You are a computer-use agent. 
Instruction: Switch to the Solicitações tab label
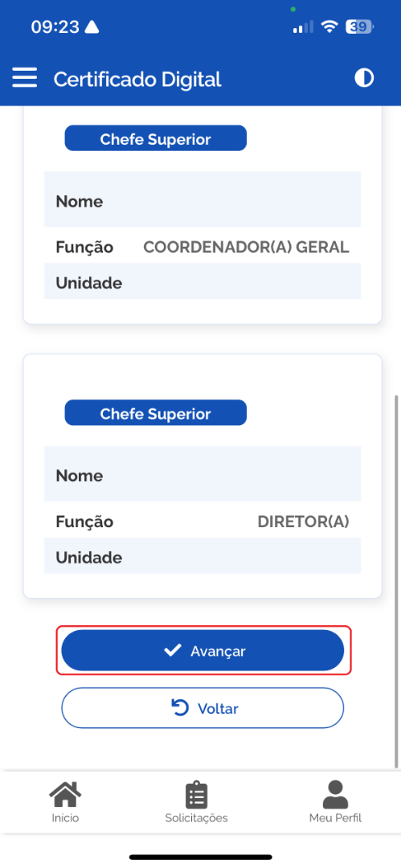pyautogui.click(x=196, y=817)
